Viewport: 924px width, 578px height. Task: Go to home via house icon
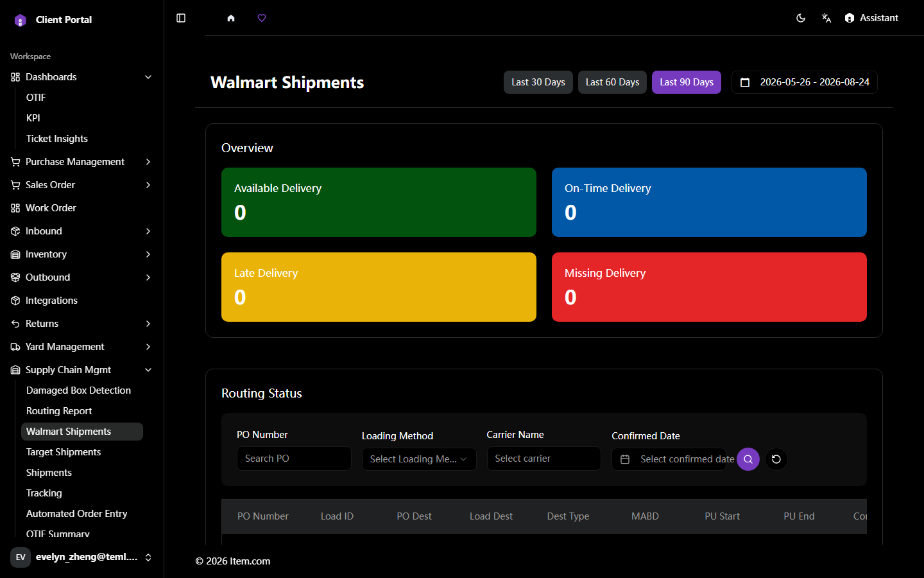pyautogui.click(x=231, y=18)
